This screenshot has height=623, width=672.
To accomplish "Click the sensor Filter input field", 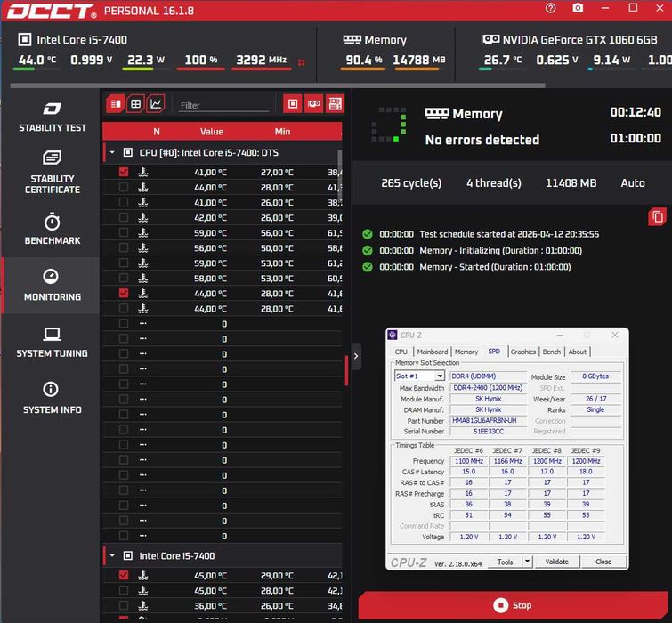I will click(223, 105).
